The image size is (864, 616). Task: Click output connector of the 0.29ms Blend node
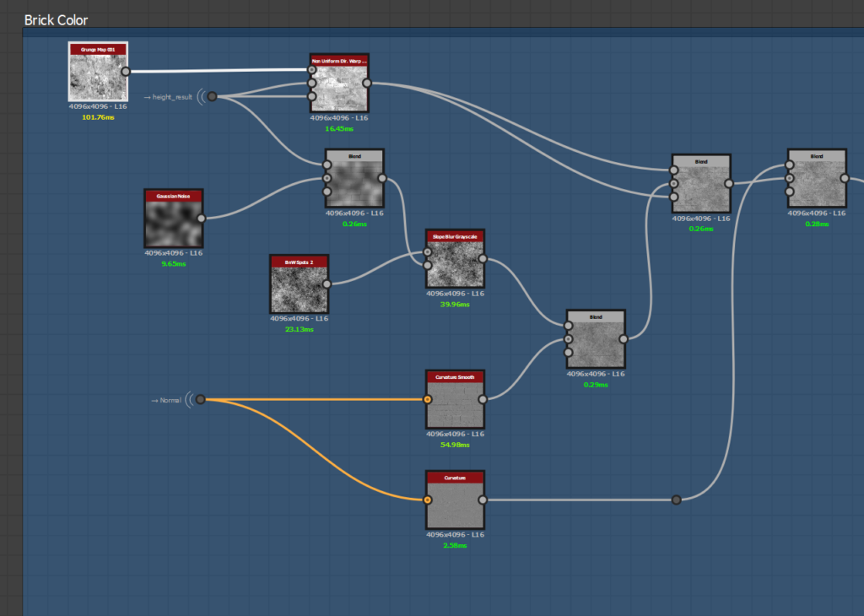coord(624,339)
